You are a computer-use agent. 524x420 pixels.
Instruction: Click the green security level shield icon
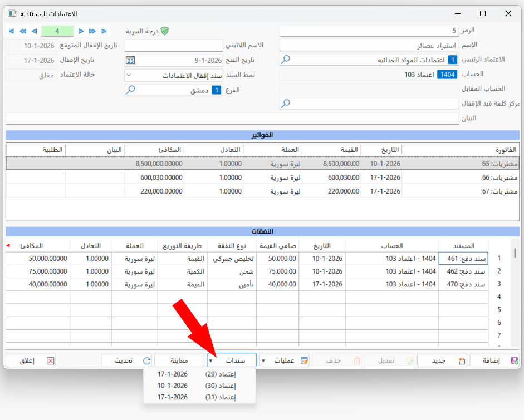(x=164, y=31)
